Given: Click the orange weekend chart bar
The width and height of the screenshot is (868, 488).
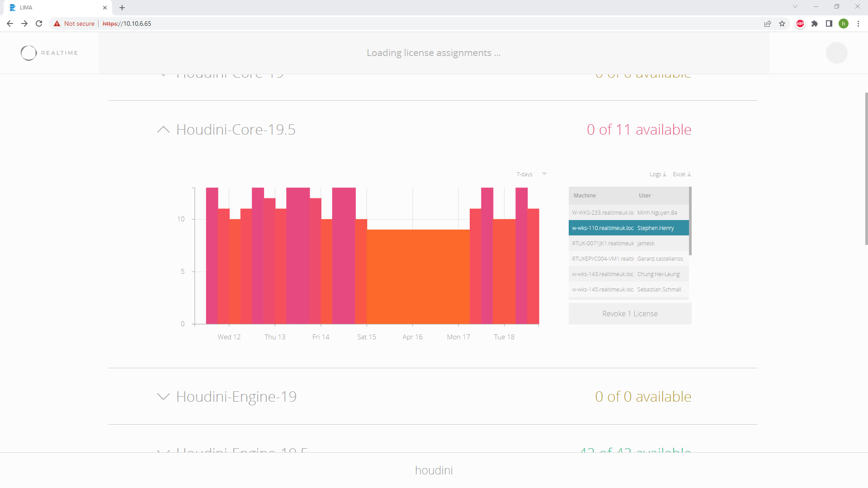Looking at the screenshot, I should point(418,277).
